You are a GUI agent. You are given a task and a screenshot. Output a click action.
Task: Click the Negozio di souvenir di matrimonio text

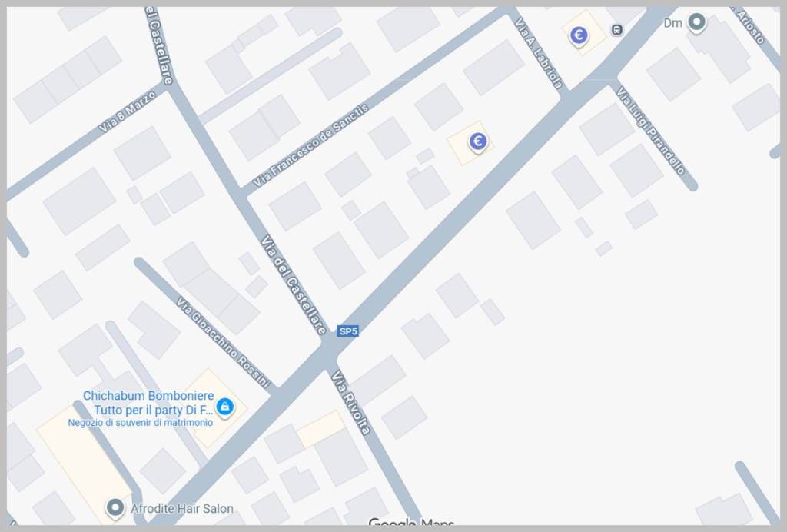click(x=141, y=423)
